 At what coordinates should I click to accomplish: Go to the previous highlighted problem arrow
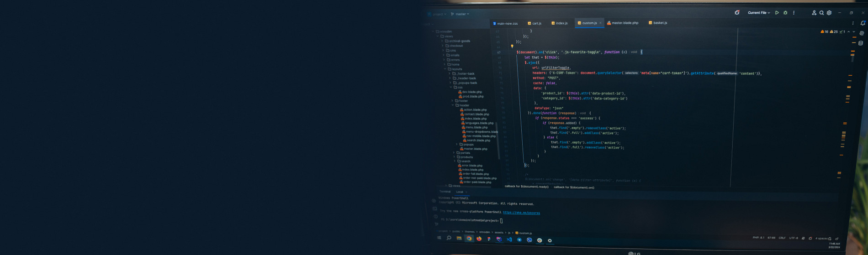coord(849,32)
